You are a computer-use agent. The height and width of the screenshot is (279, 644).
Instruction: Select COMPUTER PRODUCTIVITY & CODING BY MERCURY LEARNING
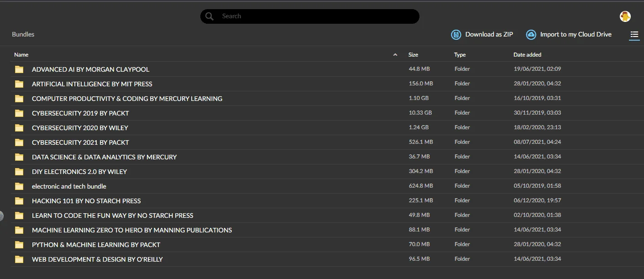click(127, 99)
